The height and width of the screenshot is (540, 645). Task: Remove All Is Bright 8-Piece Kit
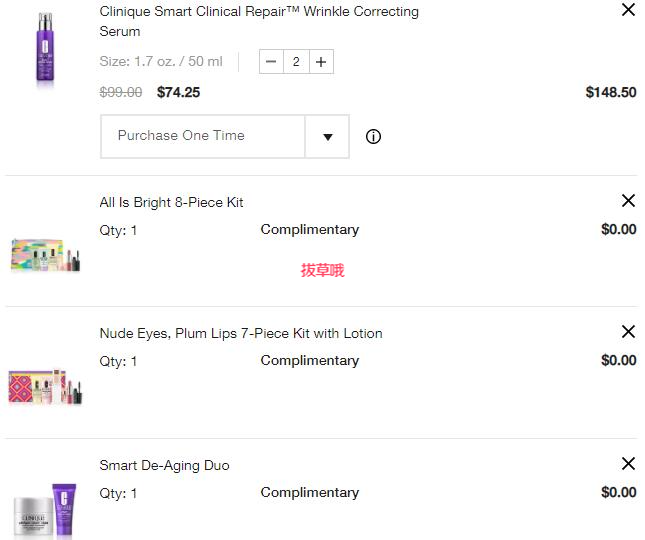click(x=628, y=201)
